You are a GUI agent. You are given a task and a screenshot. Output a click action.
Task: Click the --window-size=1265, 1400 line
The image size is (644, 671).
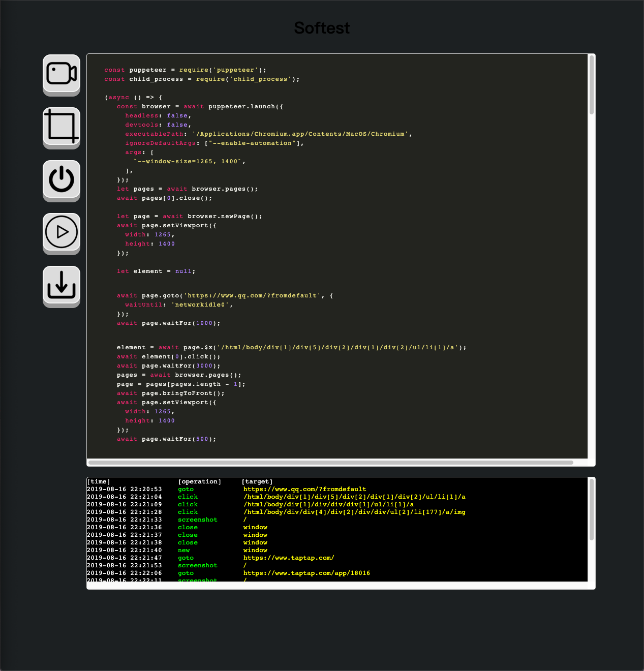190,162
